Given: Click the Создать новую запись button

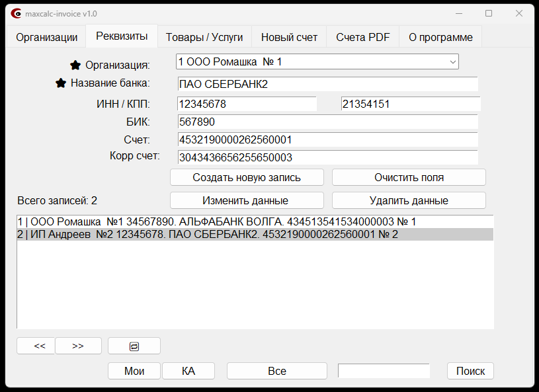Looking at the screenshot, I should [x=247, y=177].
